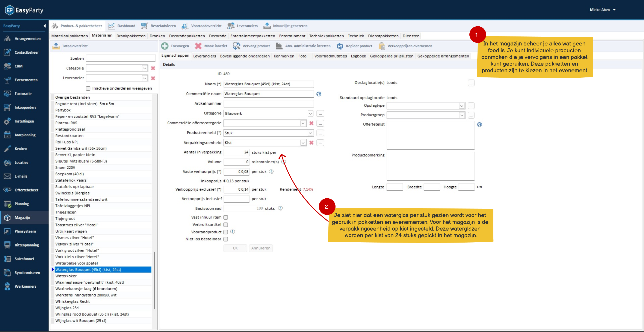The height and width of the screenshot is (332, 644).
Task: Click info icon next to Vaste verhuurprijs
Action: (271, 172)
